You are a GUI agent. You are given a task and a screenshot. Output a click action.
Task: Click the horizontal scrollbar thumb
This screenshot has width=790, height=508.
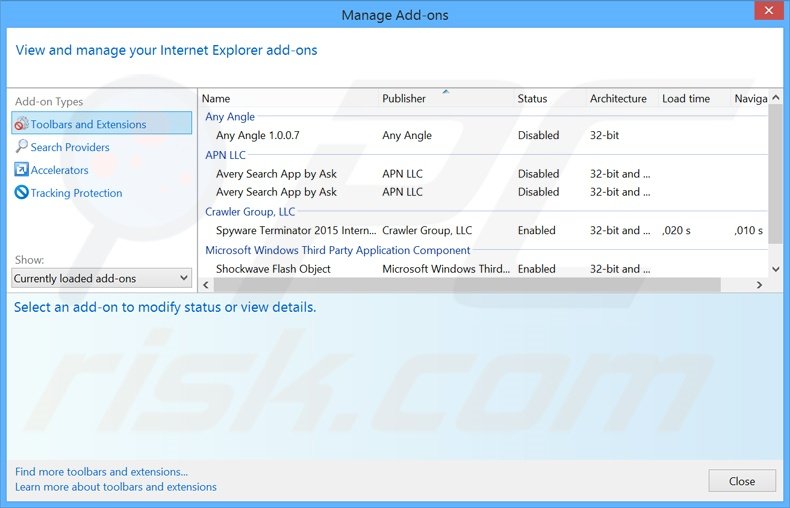tap(467, 285)
